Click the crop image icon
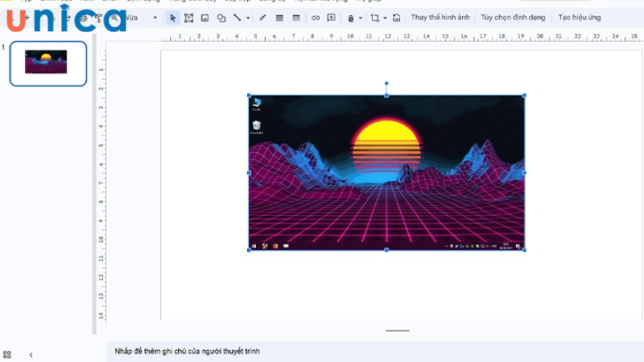This screenshot has height=362, width=644. 374,18
